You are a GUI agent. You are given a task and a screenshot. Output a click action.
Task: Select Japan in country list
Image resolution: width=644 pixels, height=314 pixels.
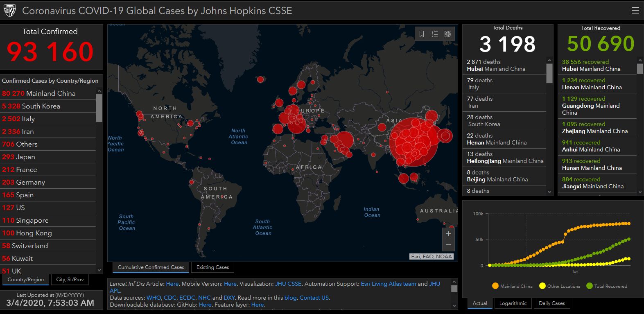coord(48,157)
